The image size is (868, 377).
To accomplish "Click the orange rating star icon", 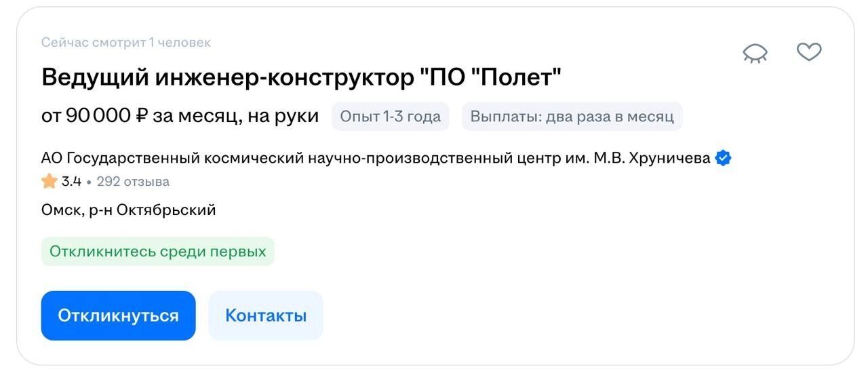I will click(49, 182).
